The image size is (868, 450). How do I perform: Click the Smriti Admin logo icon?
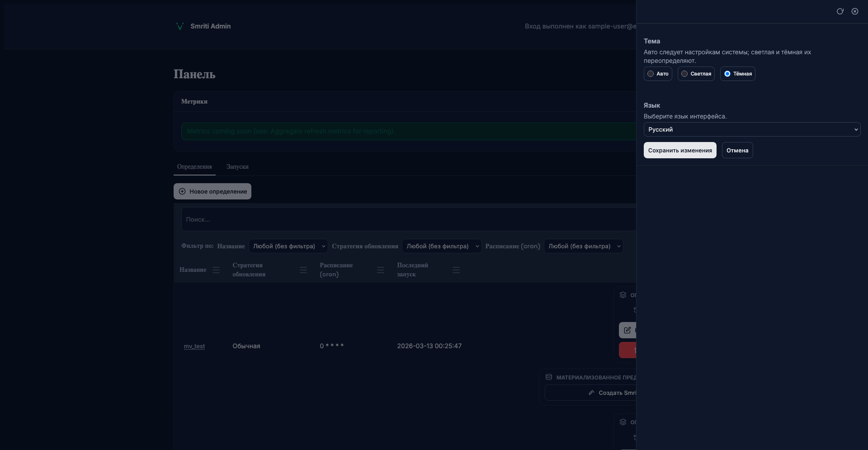(179, 26)
